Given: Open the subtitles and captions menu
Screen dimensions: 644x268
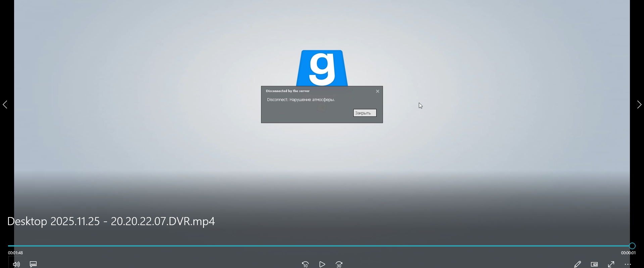Looking at the screenshot, I should [x=33, y=264].
